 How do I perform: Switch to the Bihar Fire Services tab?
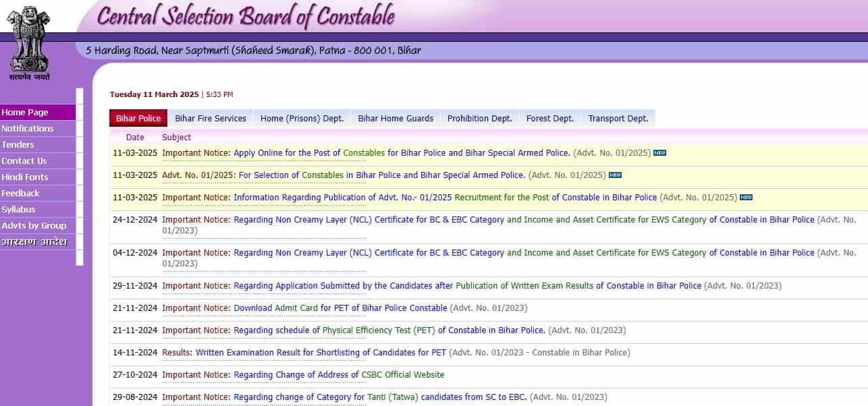click(x=211, y=118)
